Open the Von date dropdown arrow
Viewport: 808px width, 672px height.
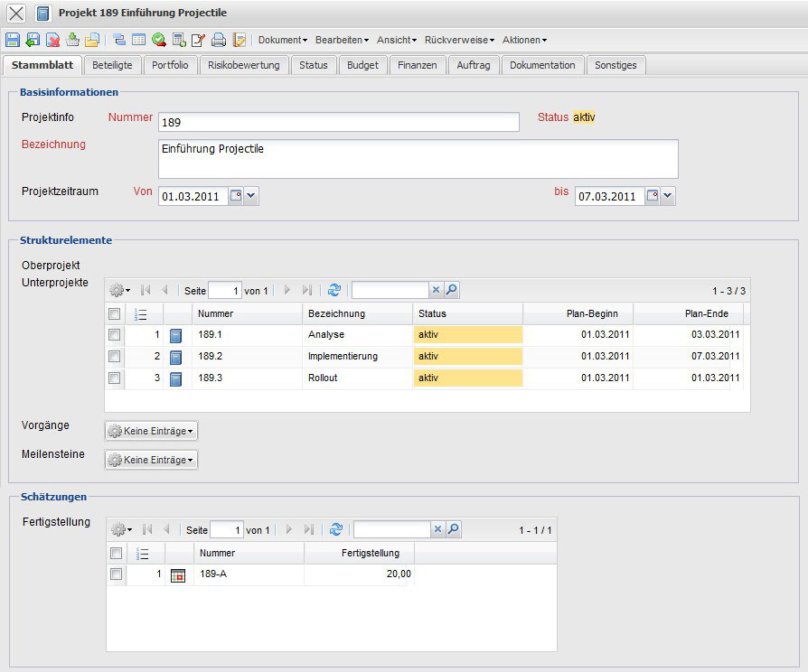tap(251, 196)
